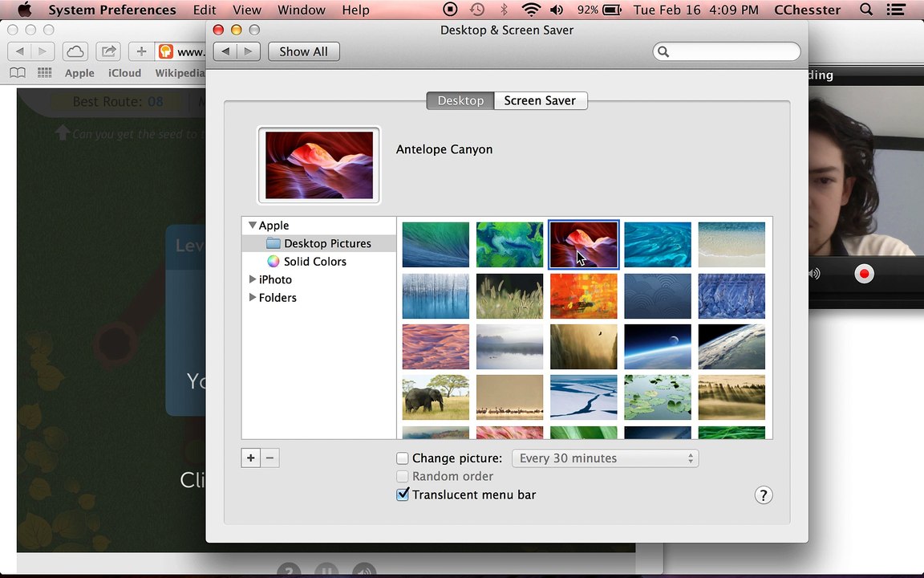
Task: Click the Show All button
Action: [303, 51]
